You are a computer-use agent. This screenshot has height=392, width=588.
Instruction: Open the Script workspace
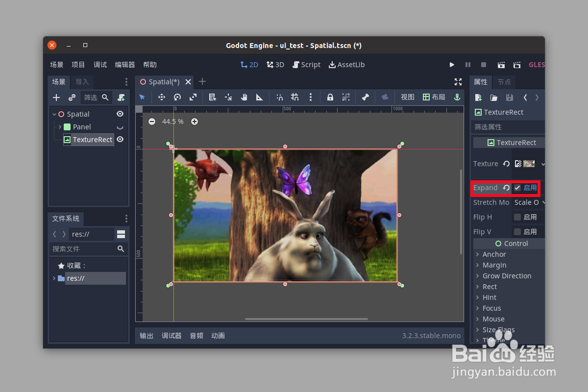click(x=306, y=65)
